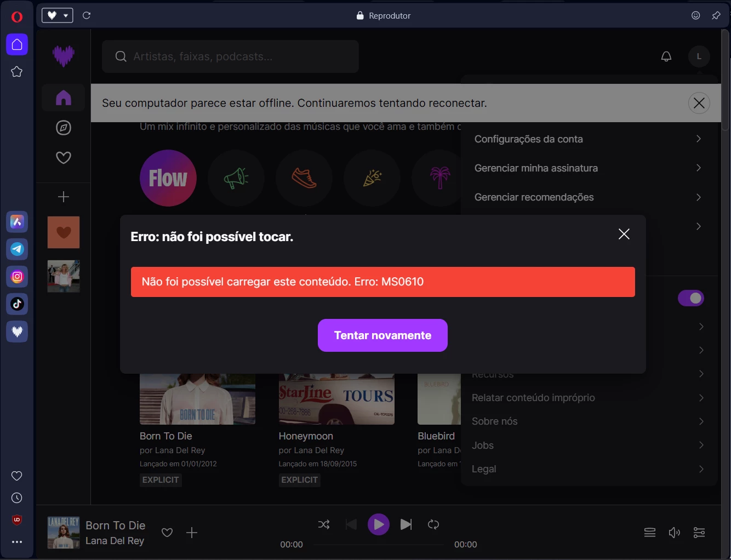The height and width of the screenshot is (560, 731).
Task: Toggle repeat mode
Action: [x=433, y=524]
